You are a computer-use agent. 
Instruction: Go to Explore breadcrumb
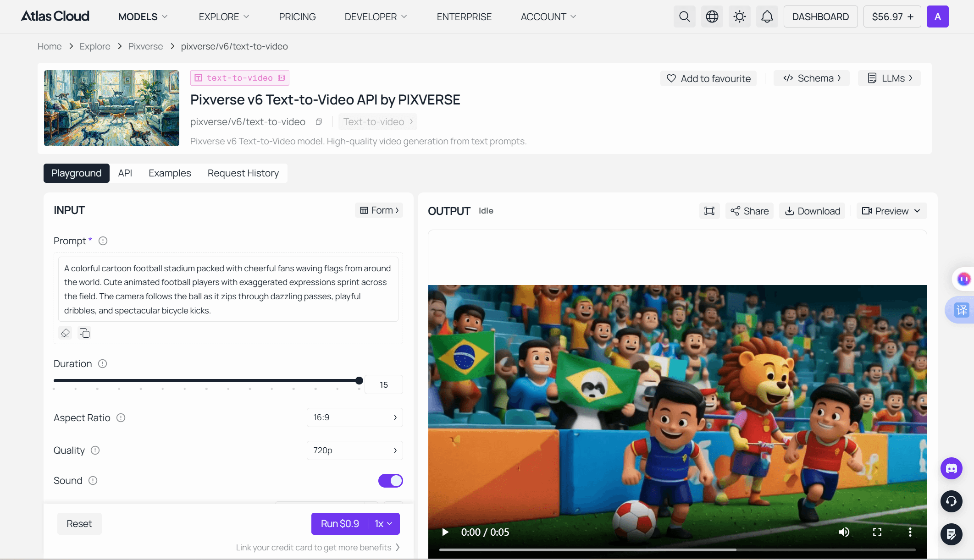point(95,46)
